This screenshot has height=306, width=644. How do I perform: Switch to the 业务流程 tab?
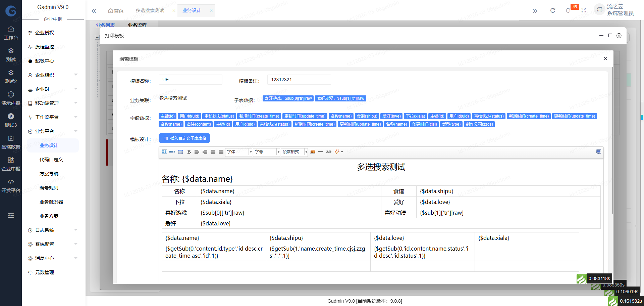tap(137, 25)
